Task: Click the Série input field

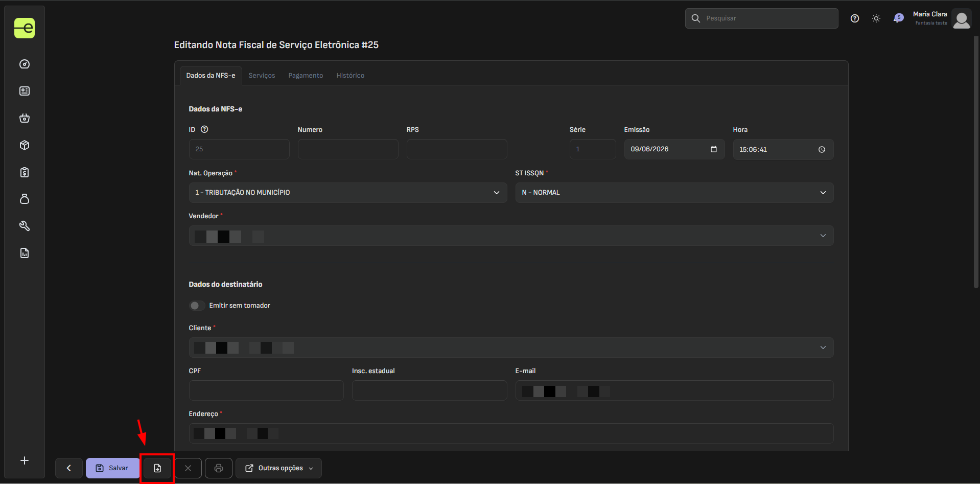Action: click(593, 149)
